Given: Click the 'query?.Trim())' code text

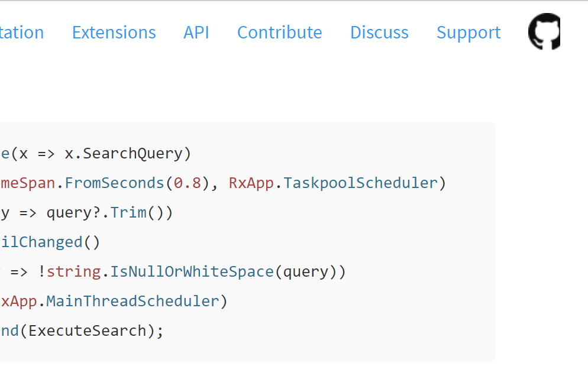Looking at the screenshot, I should [109, 213].
